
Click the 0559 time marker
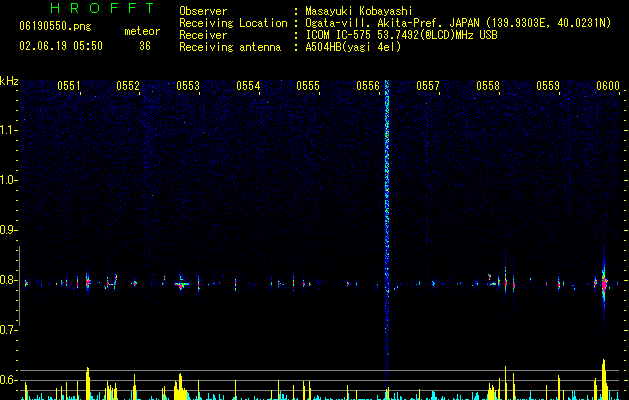[548, 86]
